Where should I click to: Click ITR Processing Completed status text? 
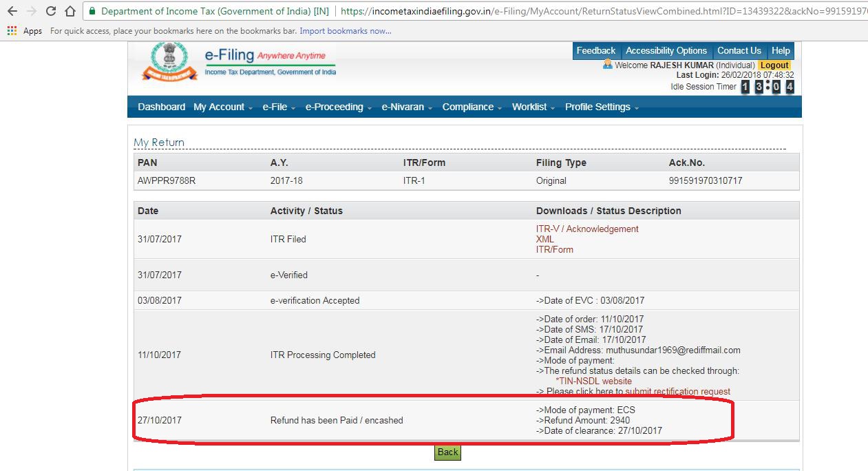coord(323,355)
